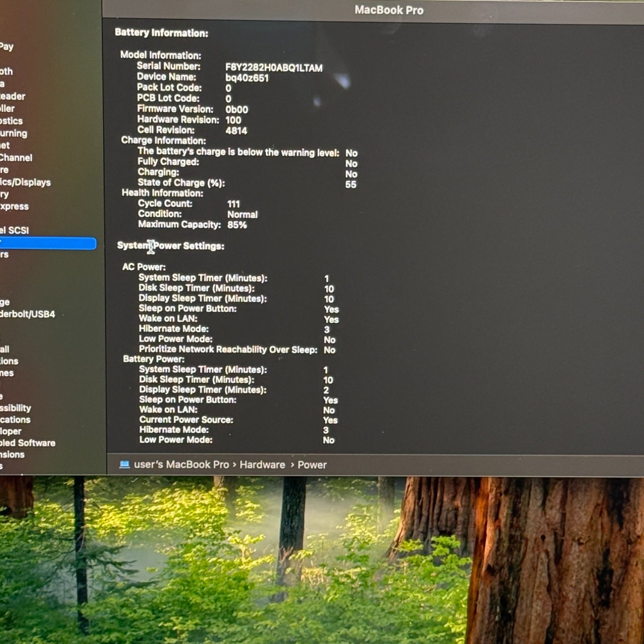The image size is (644, 644).
Task: Click the Battery Information heading
Action: click(161, 33)
